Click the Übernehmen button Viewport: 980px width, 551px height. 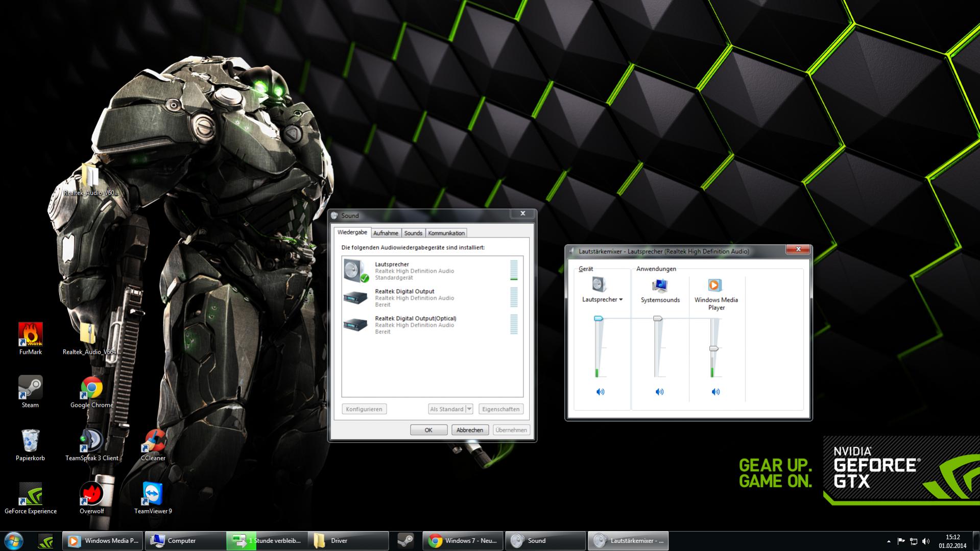[511, 430]
